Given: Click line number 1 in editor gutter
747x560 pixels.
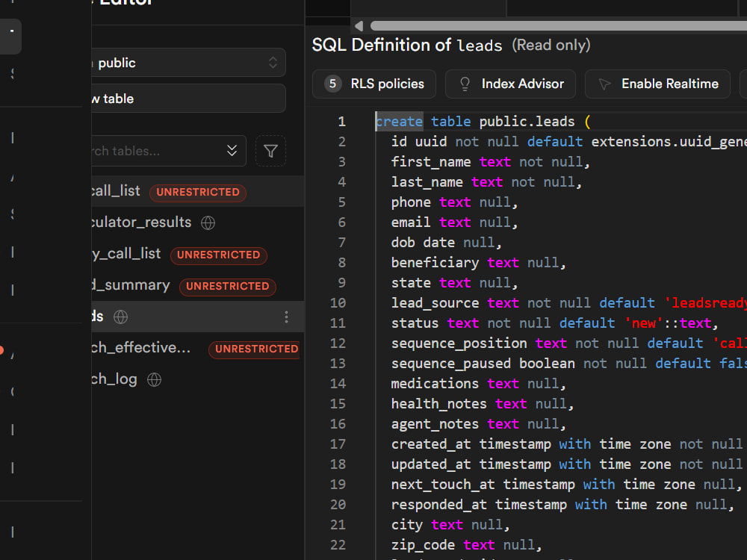Looking at the screenshot, I should tap(341, 122).
